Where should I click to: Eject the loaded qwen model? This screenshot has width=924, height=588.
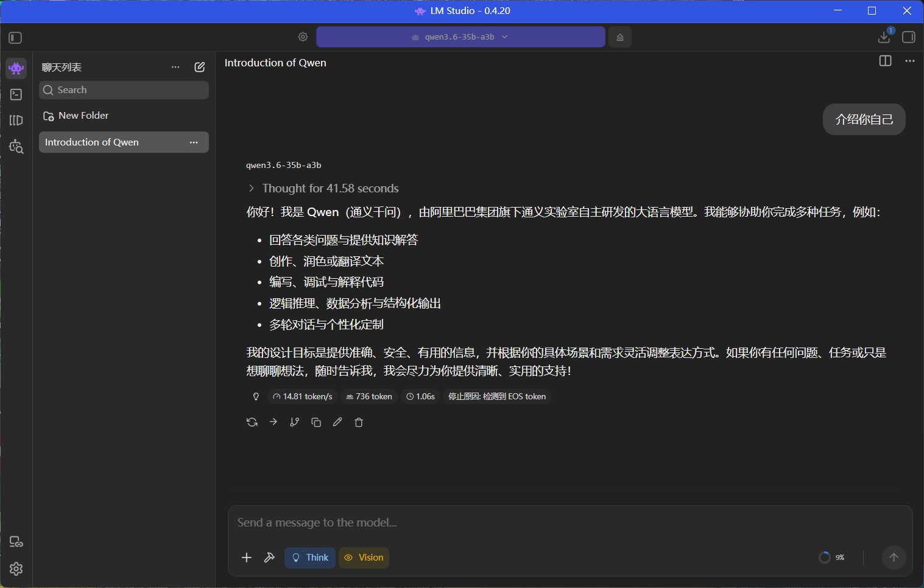click(x=620, y=37)
